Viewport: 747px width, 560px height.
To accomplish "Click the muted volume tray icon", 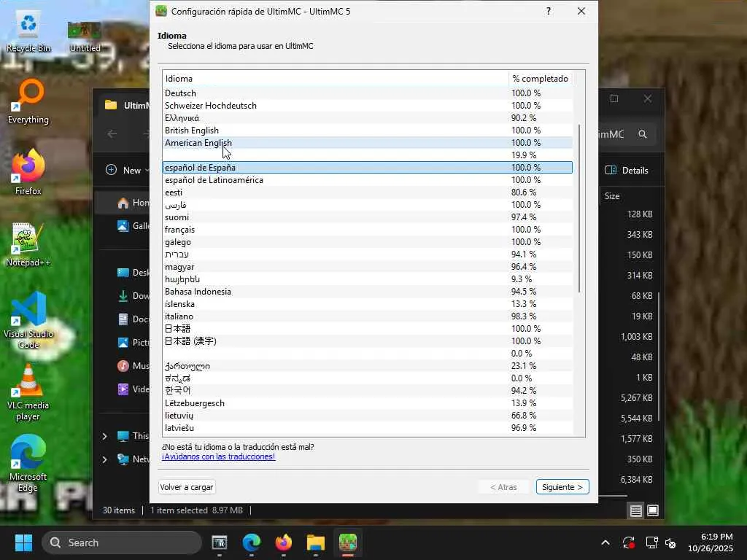I will (x=670, y=542).
